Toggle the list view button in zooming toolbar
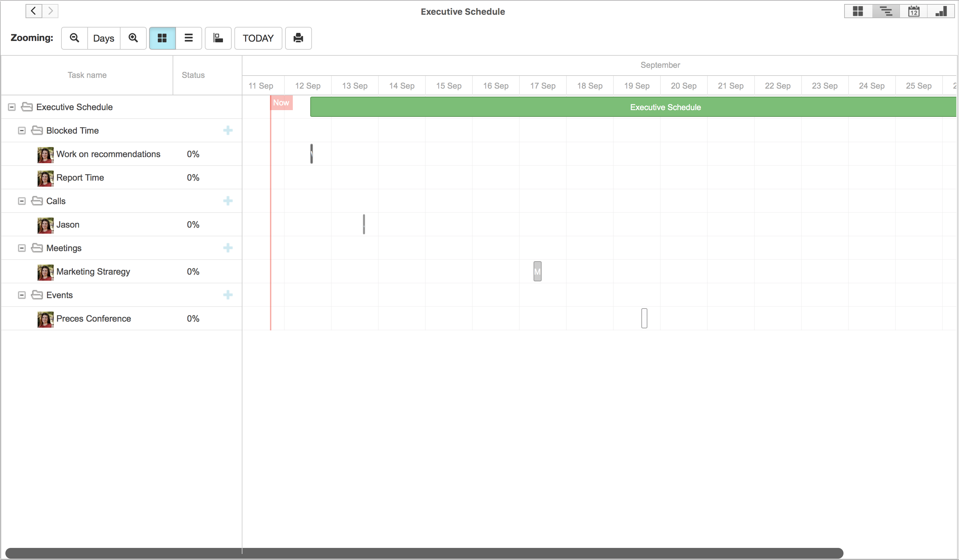 coord(189,38)
